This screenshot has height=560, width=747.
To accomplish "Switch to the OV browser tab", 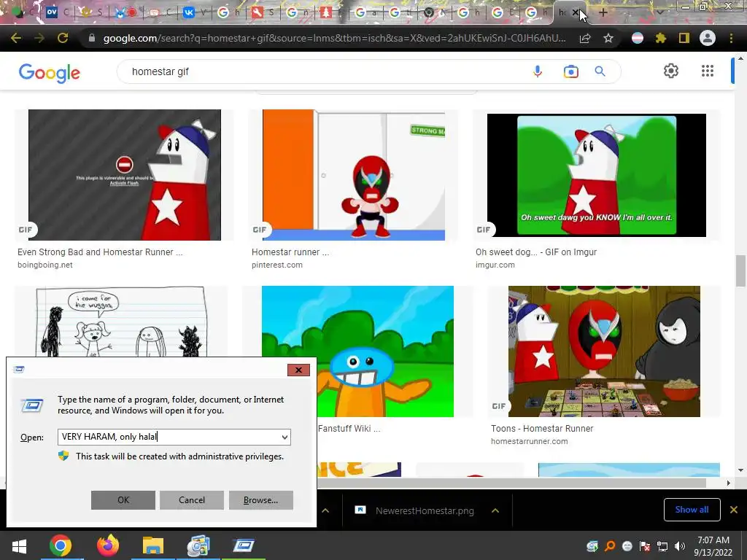I will point(52,12).
